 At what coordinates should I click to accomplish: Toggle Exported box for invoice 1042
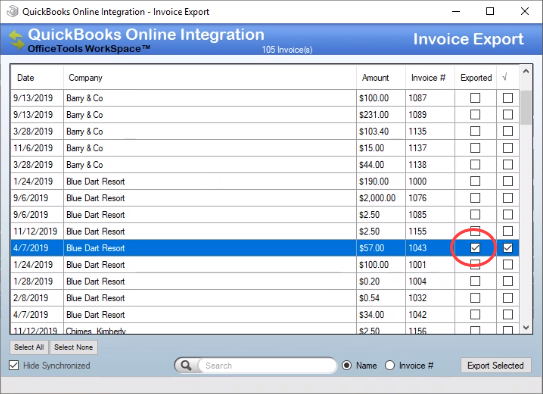(x=475, y=315)
